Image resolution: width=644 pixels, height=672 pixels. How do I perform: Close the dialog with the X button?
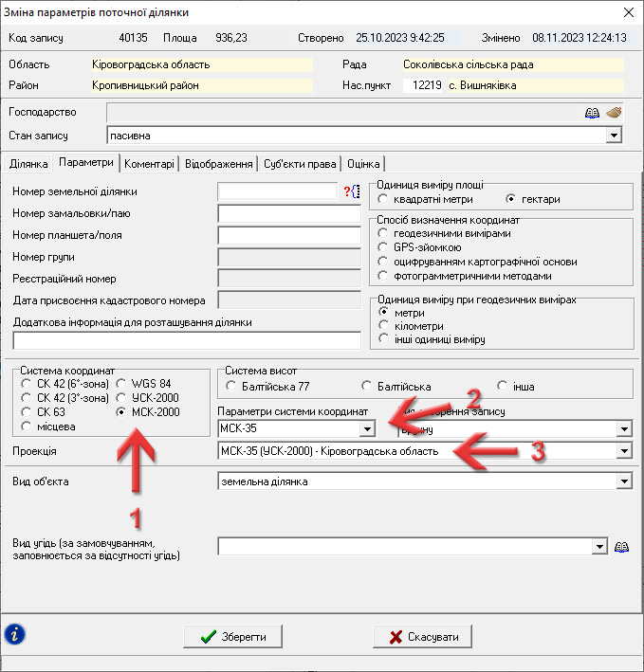tap(627, 12)
